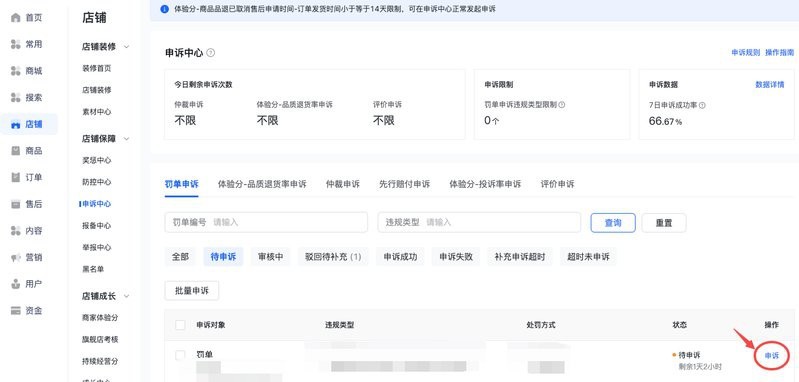
Task: Click the 营销 megaphone icon in sidebar
Action: (x=16, y=257)
